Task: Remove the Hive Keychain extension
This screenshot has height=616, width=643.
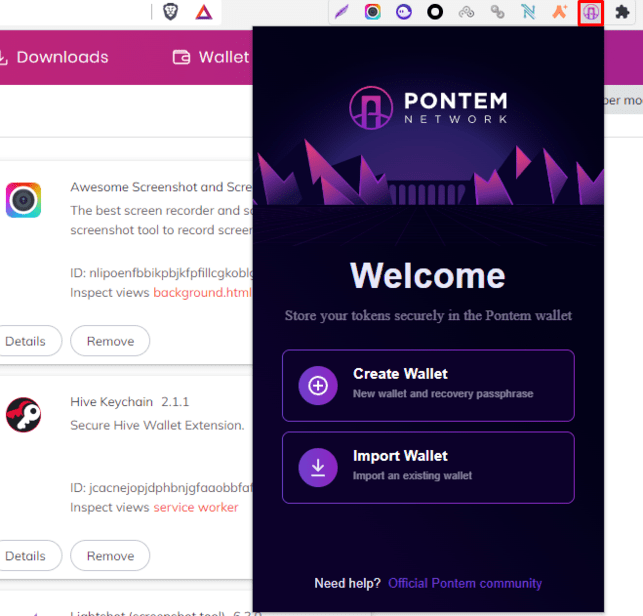Action: (x=110, y=556)
